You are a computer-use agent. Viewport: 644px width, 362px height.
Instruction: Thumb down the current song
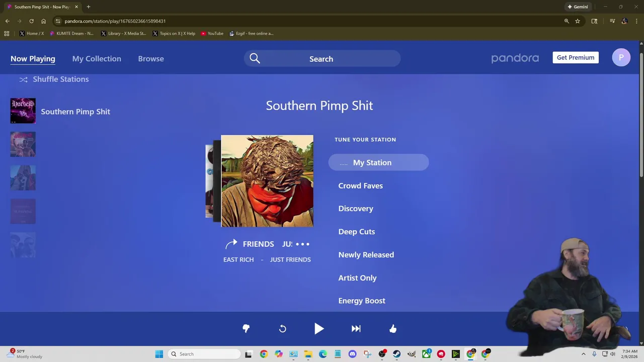pyautogui.click(x=246, y=328)
